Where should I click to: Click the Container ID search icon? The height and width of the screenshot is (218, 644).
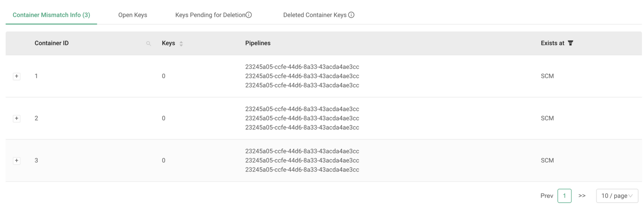coord(149,43)
